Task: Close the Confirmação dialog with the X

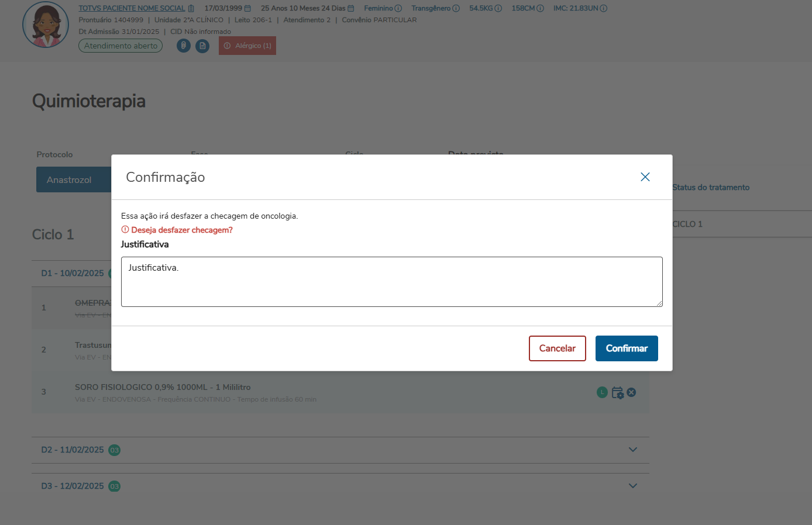Action: coord(645,177)
